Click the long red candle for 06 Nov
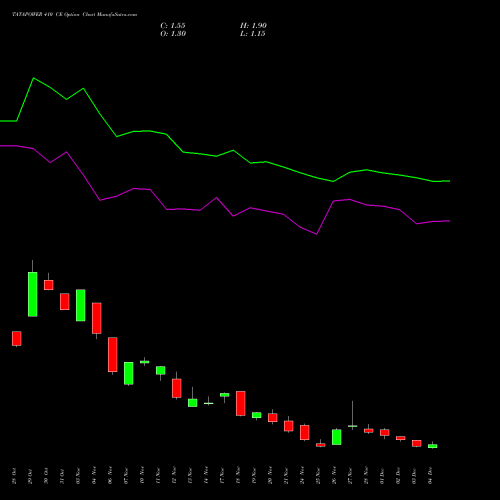This screenshot has width=500, height=500. click(x=113, y=354)
